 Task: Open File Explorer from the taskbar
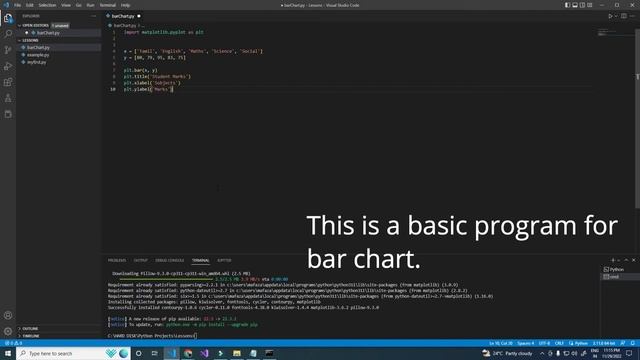click(x=237, y=353)
